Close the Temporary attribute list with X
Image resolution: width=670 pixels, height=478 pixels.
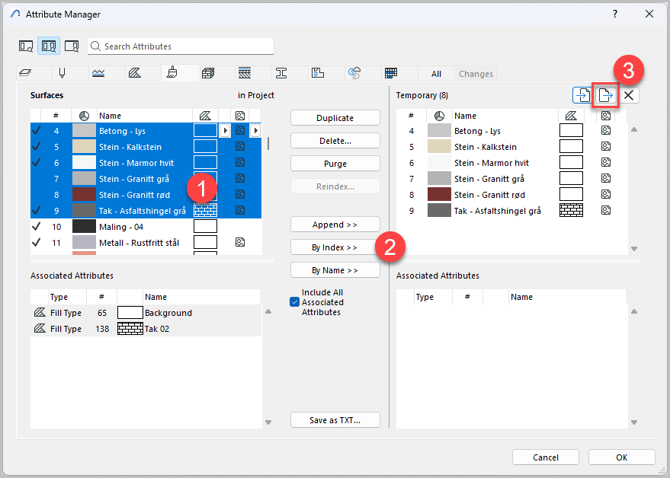(629, 95)
